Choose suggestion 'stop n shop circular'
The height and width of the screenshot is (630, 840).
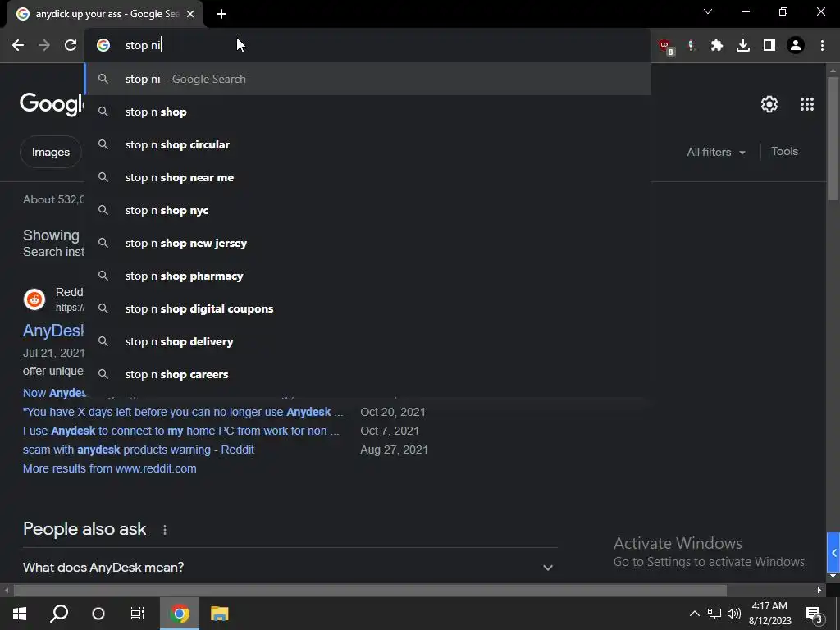pos(367,144)
